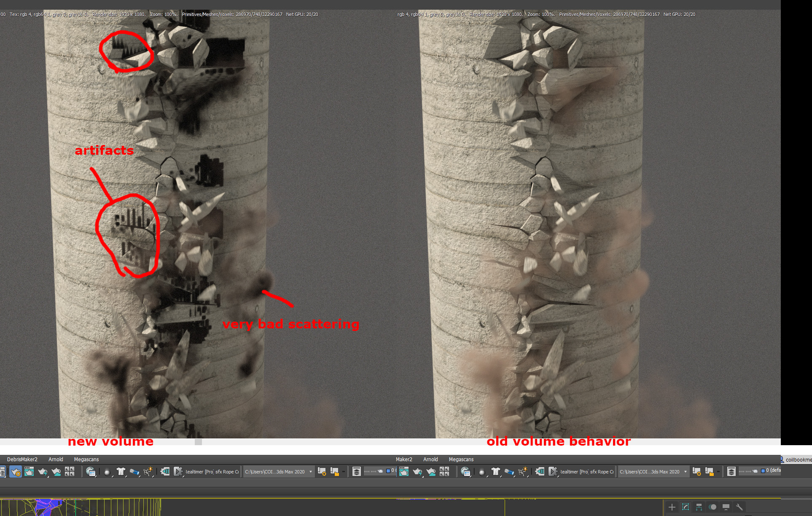The height and width of the screenshot is (516, 812).
Task: Click project folder gear icon in right toolbar
Action: [696, 472]
